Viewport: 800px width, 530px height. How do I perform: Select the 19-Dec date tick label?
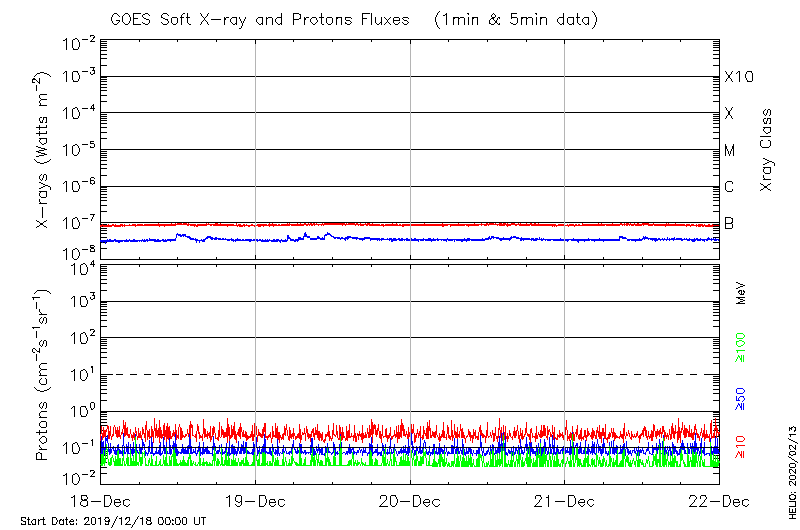256,501
